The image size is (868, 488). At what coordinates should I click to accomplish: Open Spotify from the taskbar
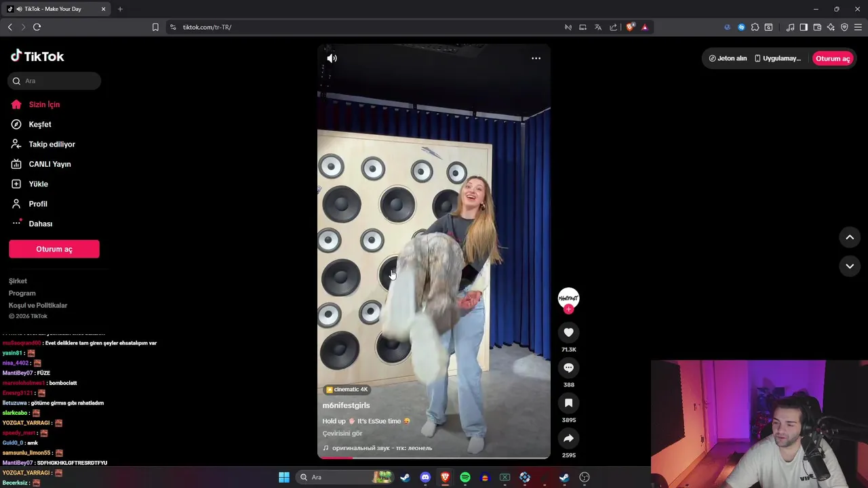click(465, 477)
